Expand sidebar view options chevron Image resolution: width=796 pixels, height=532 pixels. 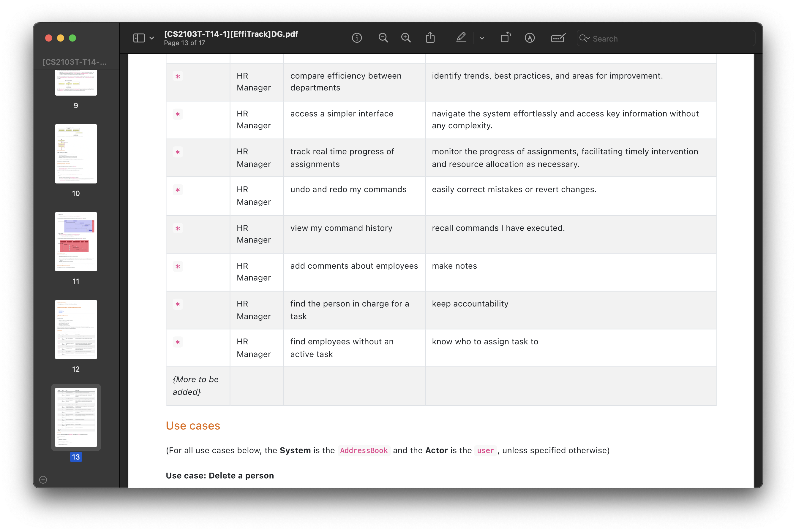click(x=152, y=38)
